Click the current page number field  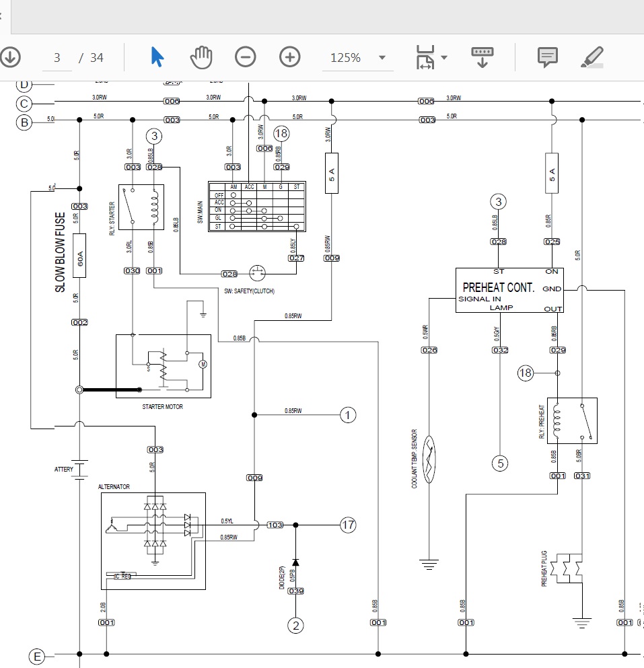pyautogui.click(x=57, y=58)
